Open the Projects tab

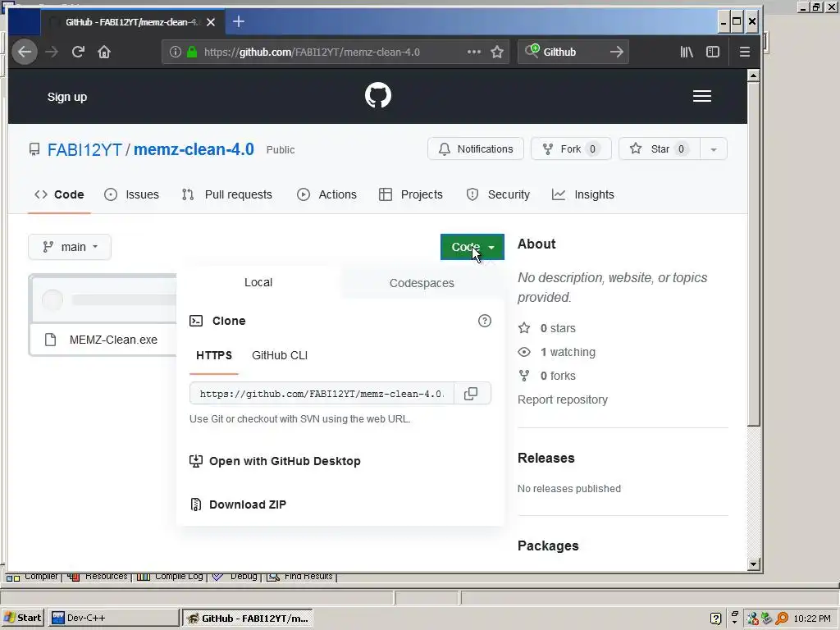tap(411, 194)
